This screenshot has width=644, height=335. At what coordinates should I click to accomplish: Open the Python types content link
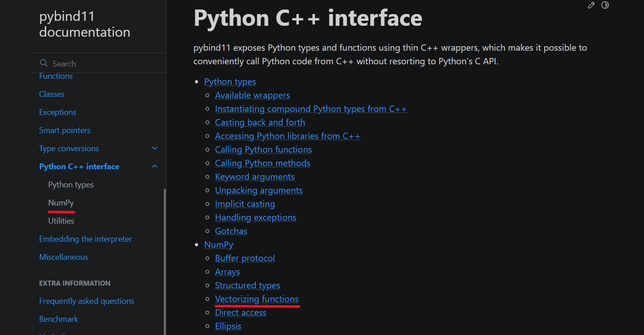(x=230, y=81)
